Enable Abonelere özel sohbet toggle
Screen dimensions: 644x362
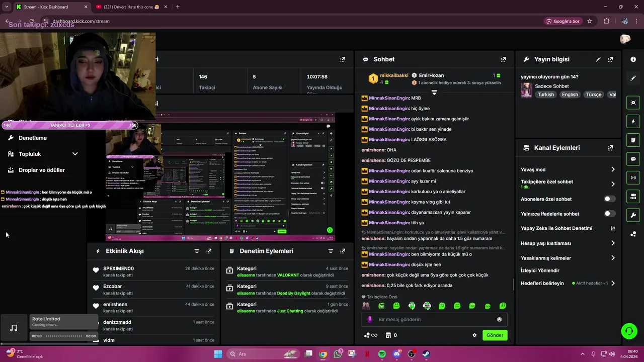(x=609, y=199)
